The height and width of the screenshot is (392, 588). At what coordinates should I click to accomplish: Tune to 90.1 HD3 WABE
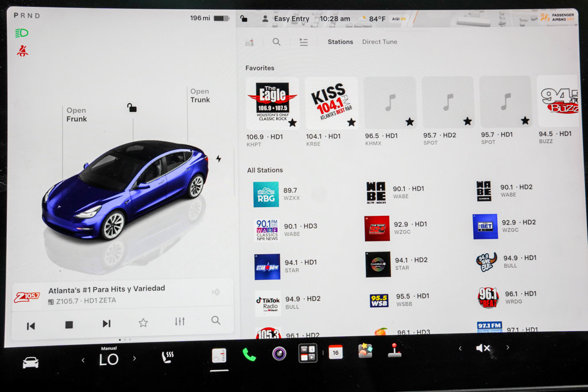(286, 230)
